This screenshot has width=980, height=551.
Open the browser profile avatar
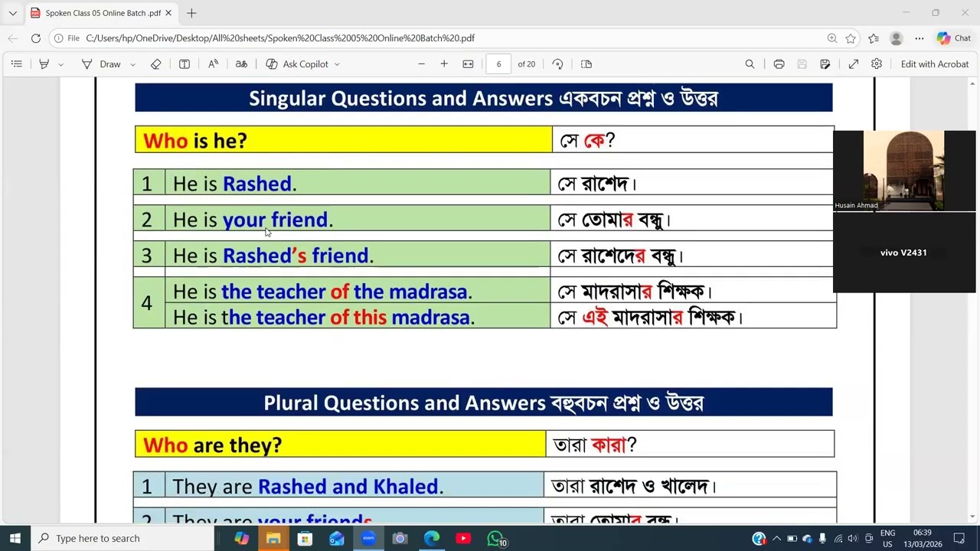[897, 38]
